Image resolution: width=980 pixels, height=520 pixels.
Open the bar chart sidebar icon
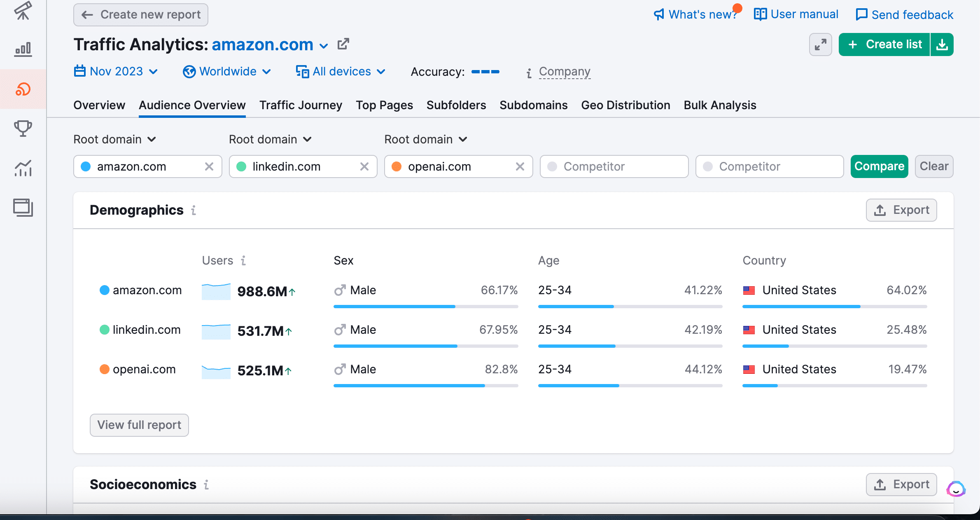(x=23, y=49)
